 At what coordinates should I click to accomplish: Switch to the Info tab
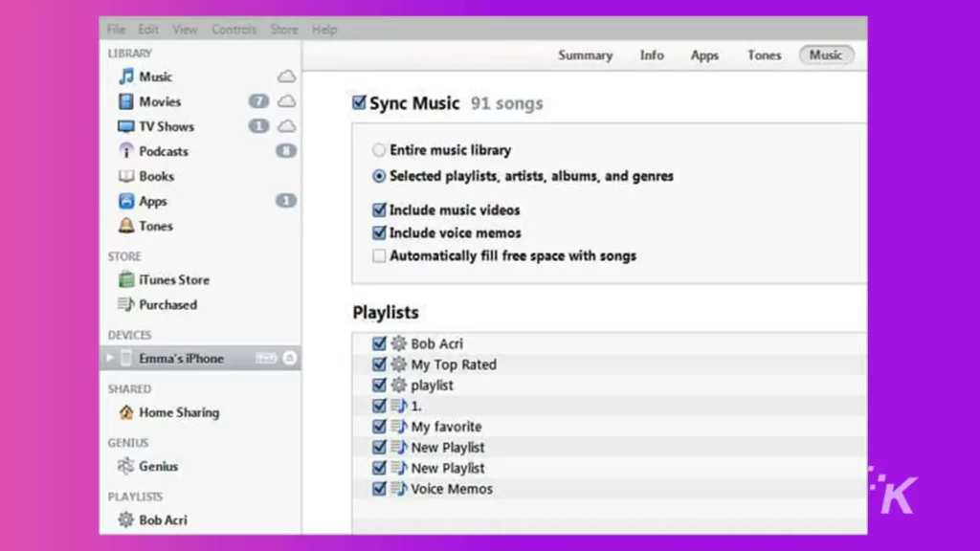[x=652, y=55]
